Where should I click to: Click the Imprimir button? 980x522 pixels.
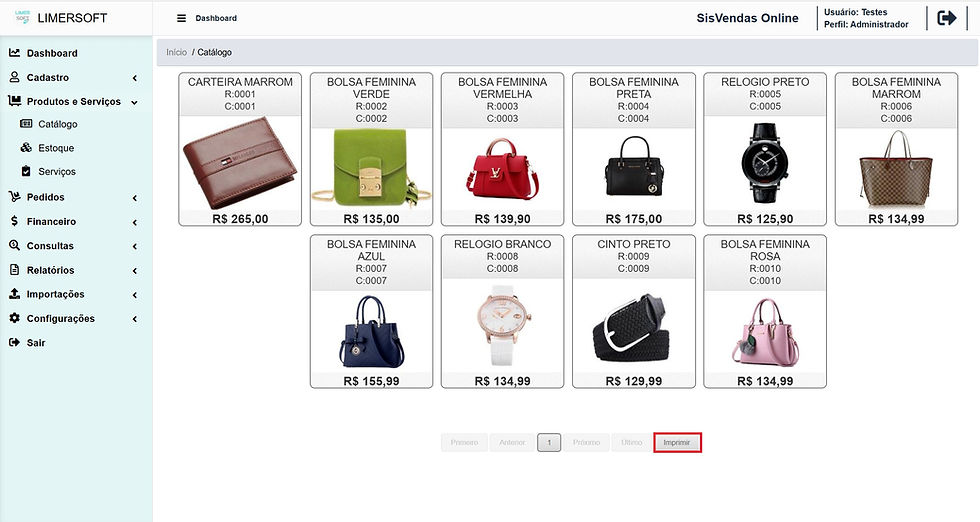coord(677,443)
